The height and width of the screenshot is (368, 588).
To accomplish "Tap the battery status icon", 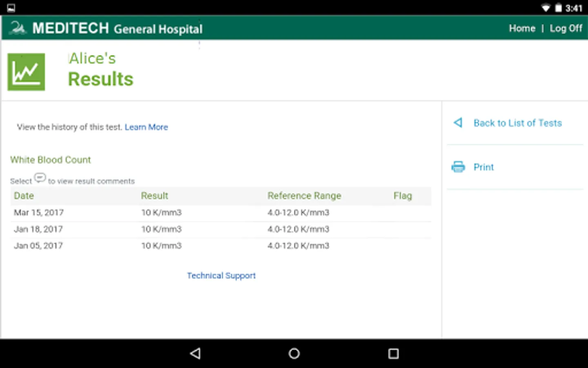I will [x=559, y=8].
